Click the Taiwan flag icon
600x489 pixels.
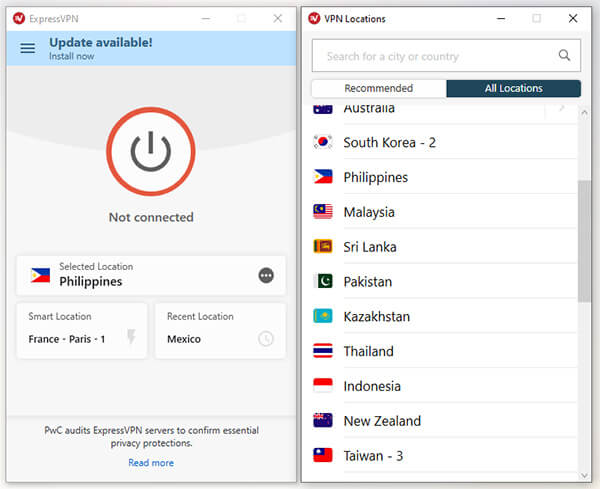(323, 455)
